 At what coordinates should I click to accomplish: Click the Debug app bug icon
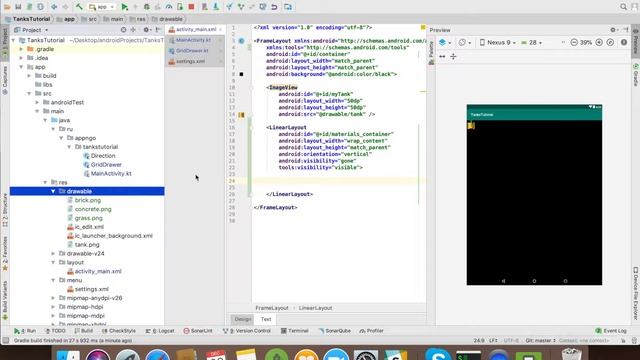[147, 7]
